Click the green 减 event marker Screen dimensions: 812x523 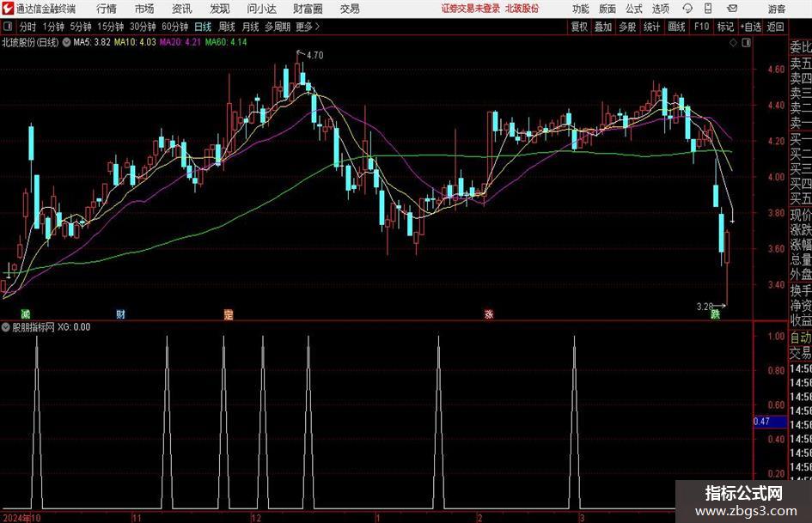click(26, 313)
